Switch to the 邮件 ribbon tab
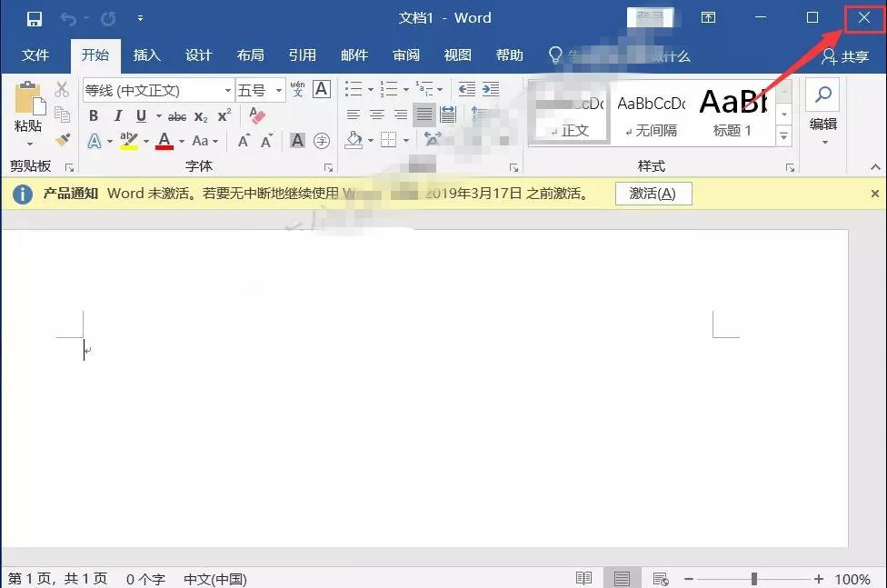This screenshot has width=887, height=588. [354, 55]
